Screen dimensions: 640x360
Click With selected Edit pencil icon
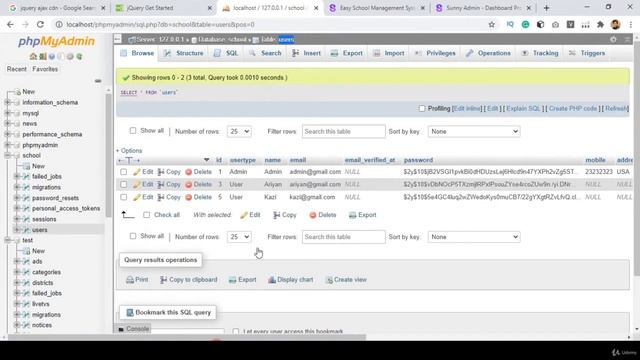pyautogui.click(x=244, y=215)
